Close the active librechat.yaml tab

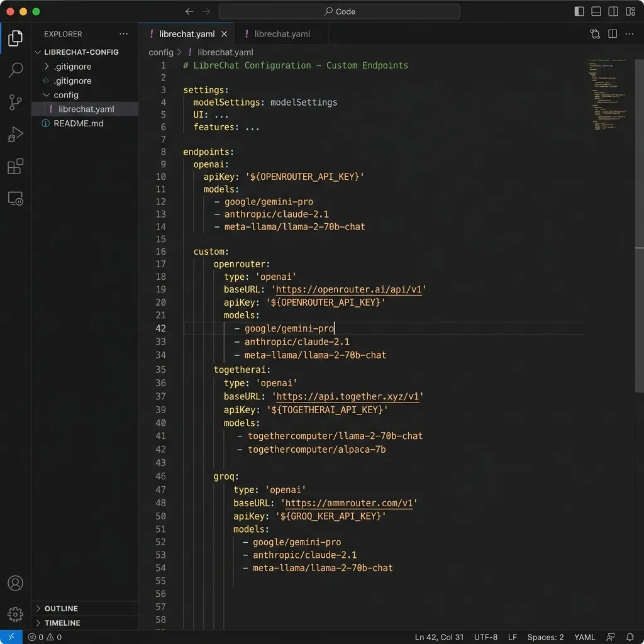[x=225, y=34]
